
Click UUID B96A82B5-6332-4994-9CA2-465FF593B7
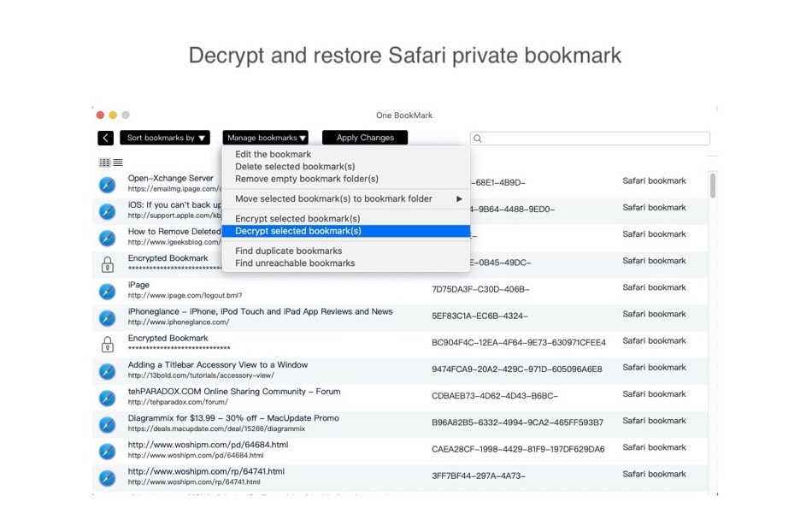point(517,422)
